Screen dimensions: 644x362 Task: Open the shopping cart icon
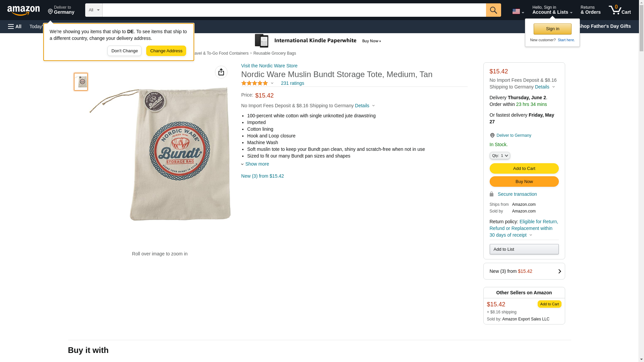620,10
